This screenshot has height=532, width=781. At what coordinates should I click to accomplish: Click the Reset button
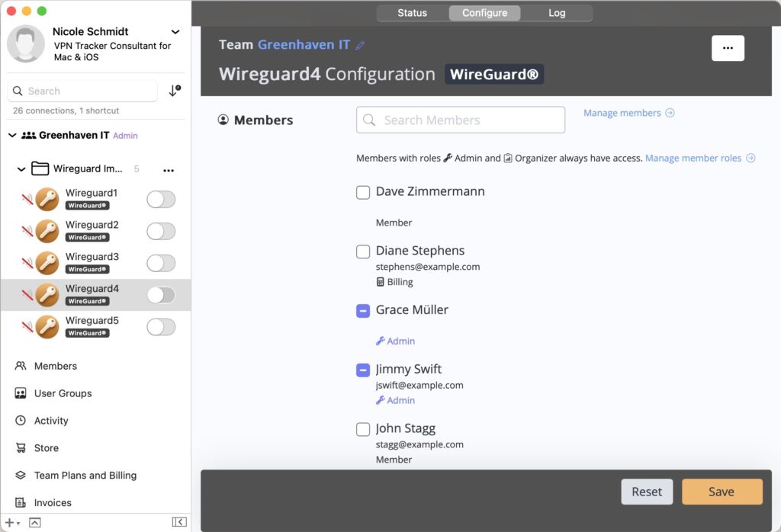click(x=647, y=492)
